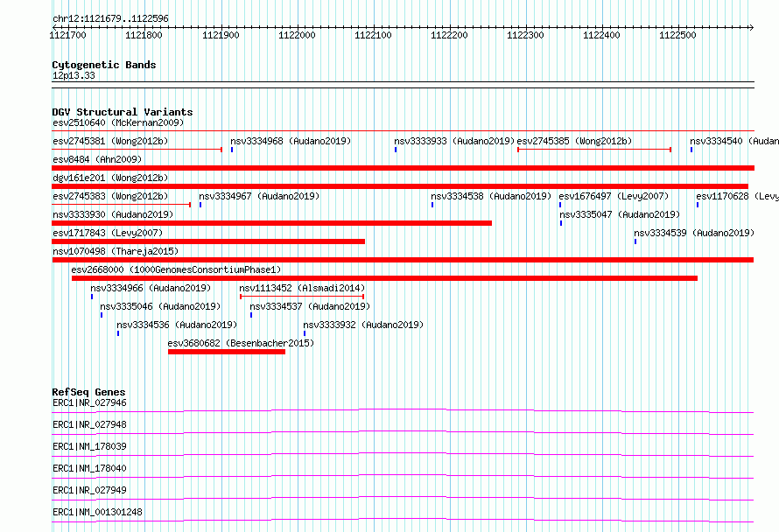Select nsv3334536 (Audano2019) variant label
This screenshot has width=779, height=532.
click(177, 325)
